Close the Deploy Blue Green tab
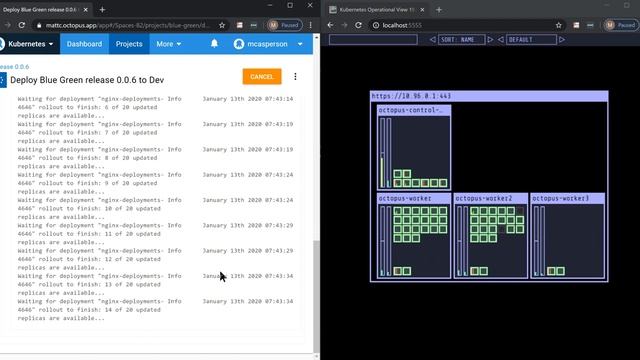 85,9
